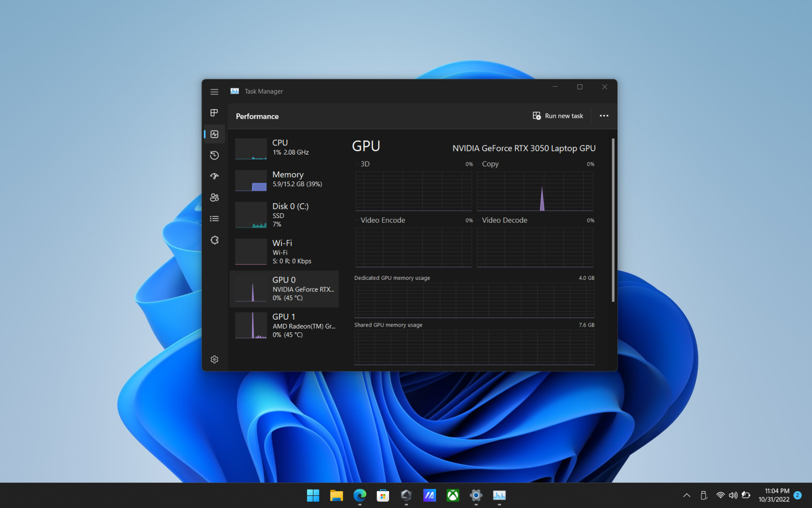Expand hidden icons in the system tray
The height and width of the screenshot is (508, 812).
click(x=686, y=495)
